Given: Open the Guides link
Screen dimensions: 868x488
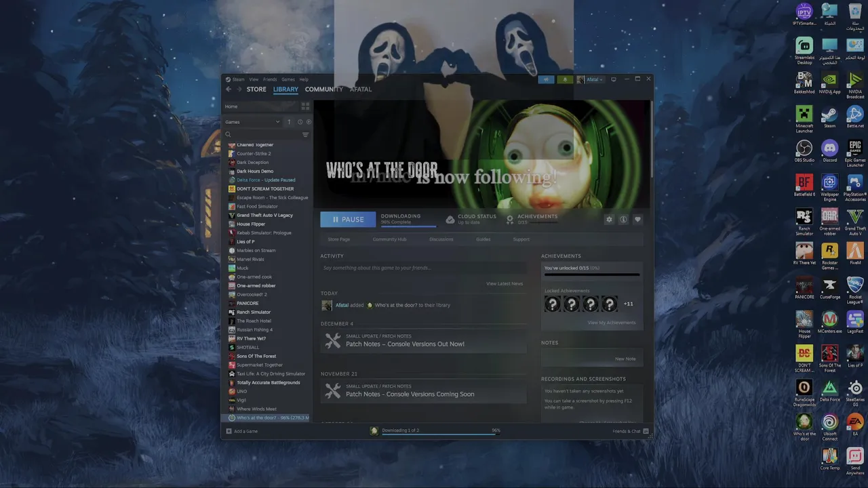Looking at the screenshot, I should pyautogui.click(x=484, y=239).
